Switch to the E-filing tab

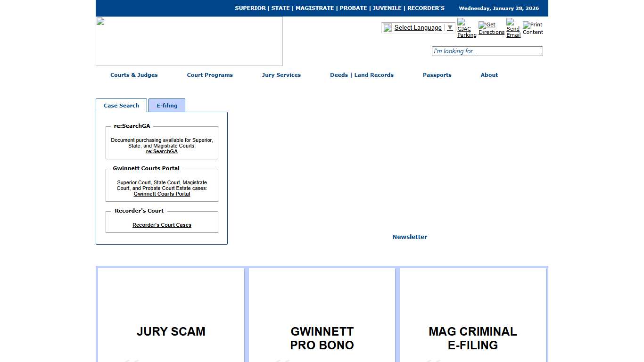pos(166,105)
